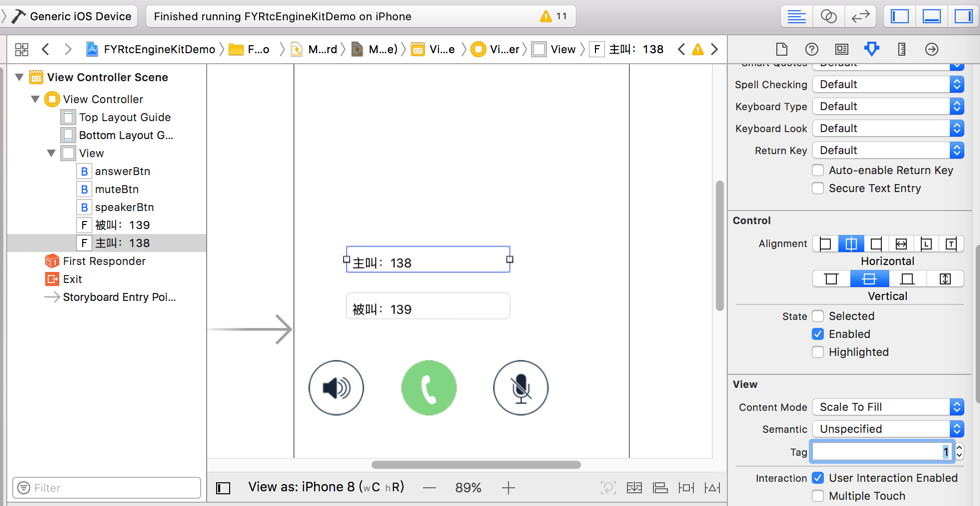Open the Attributes inspector
Viewport: 980px width, 506px height.
(871, 49)
